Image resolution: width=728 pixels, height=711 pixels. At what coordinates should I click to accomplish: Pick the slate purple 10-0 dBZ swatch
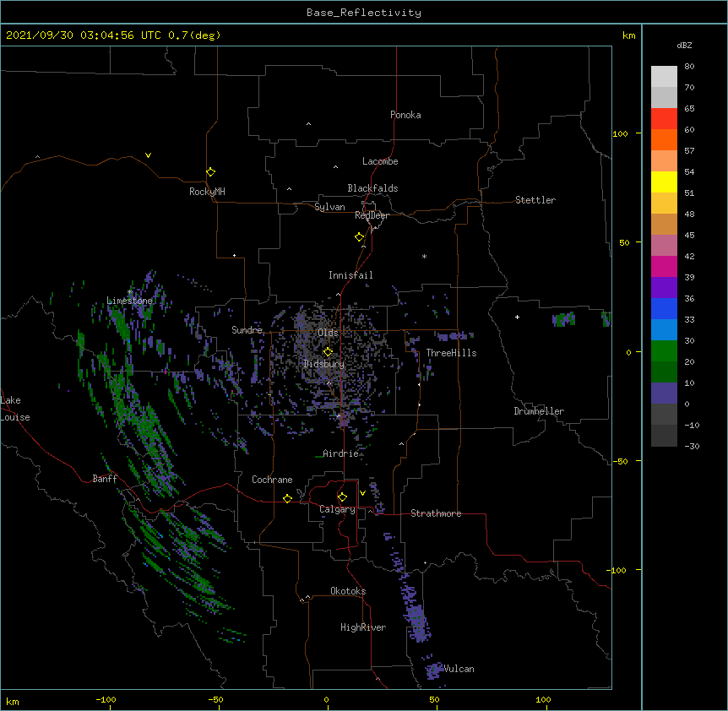(x=664, y=393)
